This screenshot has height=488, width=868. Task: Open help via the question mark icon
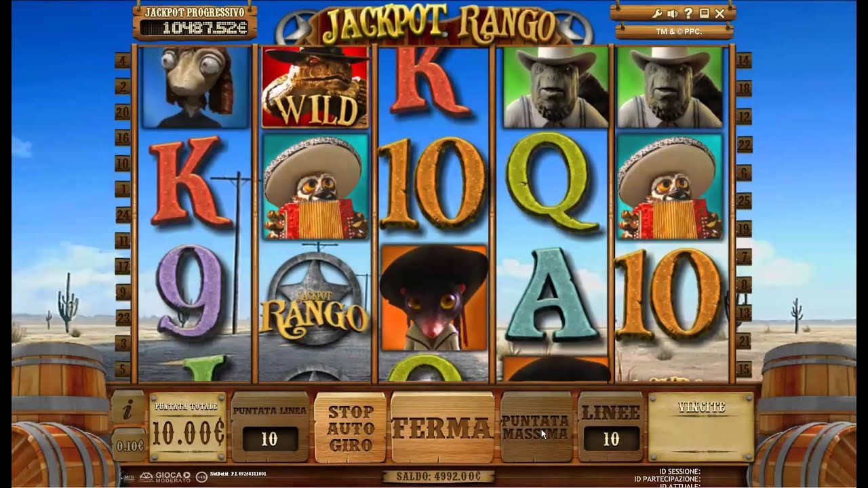click(x=688, y=14)
